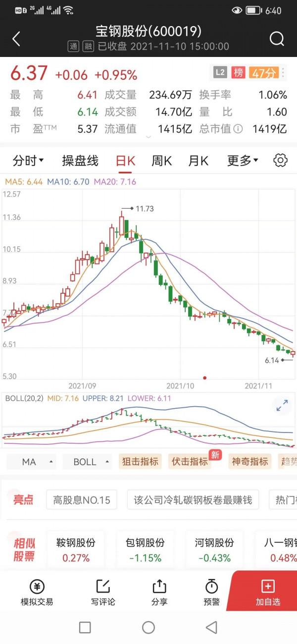Expand BOLL chart to fullscreen
The width and height of the screenshot is (297, 644).
282,406
